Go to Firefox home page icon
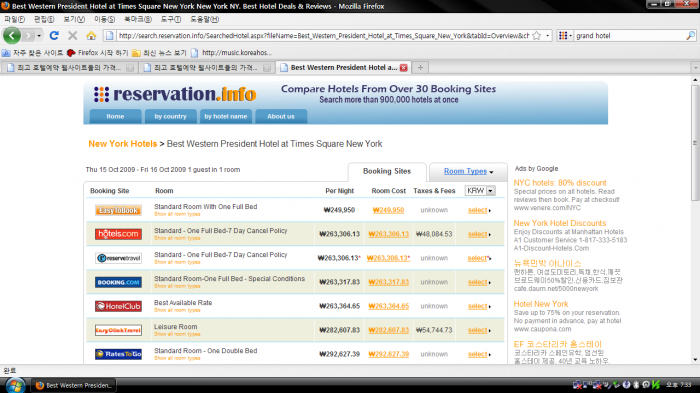 point(91,35)
